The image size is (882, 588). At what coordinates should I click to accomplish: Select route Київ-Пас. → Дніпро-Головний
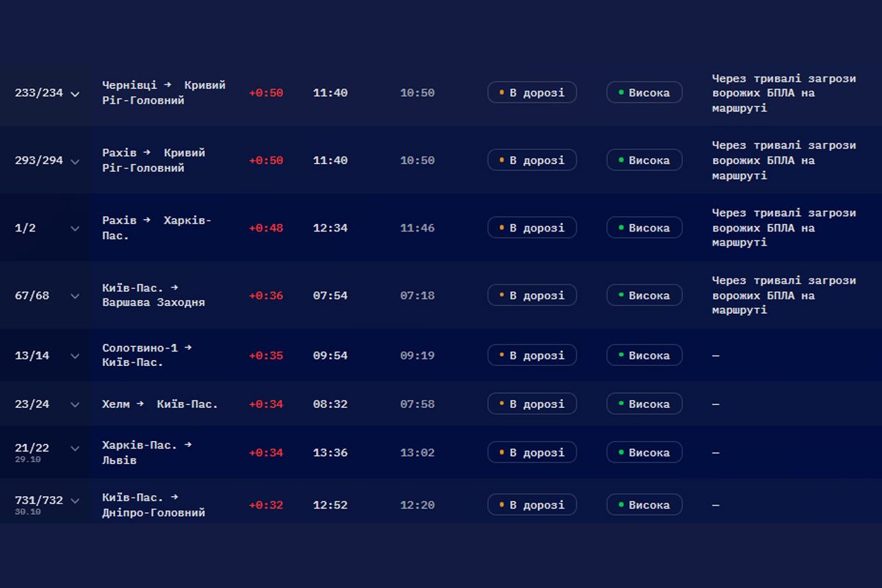tap(154, 505)
